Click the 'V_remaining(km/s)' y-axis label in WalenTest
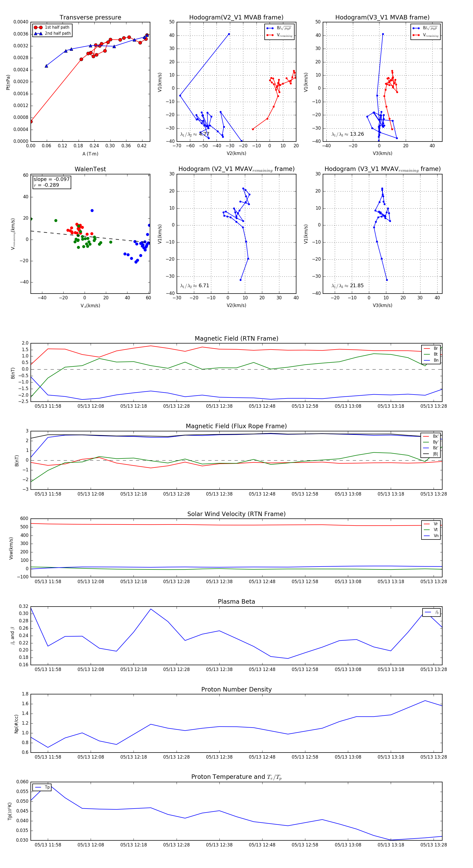The height and width of the screenshot is (868, 473). (13, 234)
